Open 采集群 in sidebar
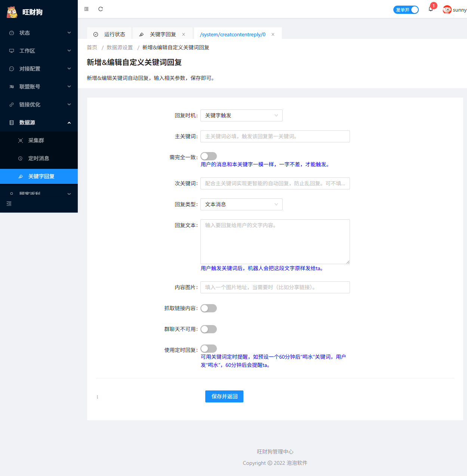The width and height of the screenshot is (467, 476). [39, 140]
